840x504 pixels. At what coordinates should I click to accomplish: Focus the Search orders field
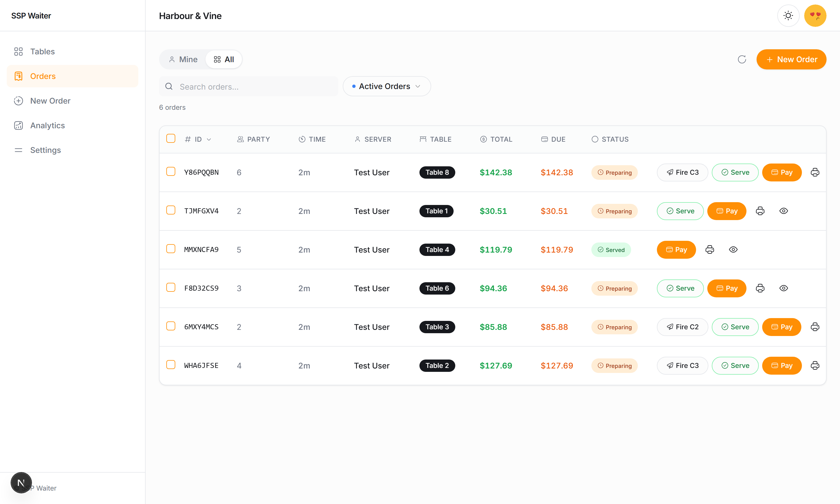(248, 87)
